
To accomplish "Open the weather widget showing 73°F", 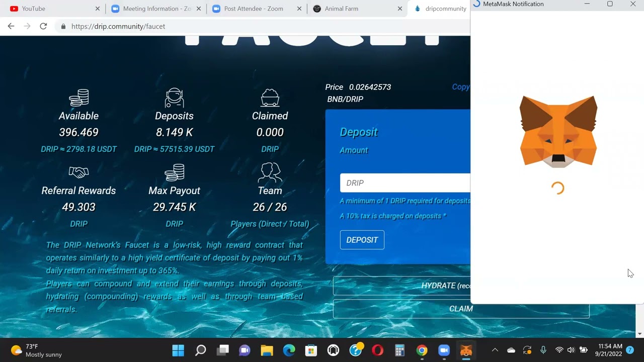I will (x=36, y=350).
